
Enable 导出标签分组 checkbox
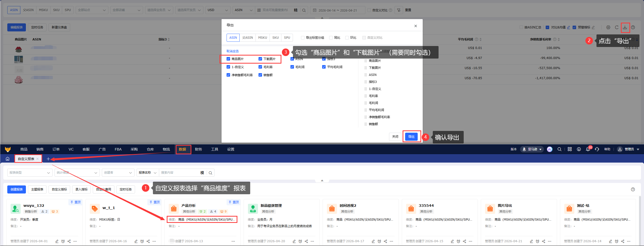click(303, 38)
